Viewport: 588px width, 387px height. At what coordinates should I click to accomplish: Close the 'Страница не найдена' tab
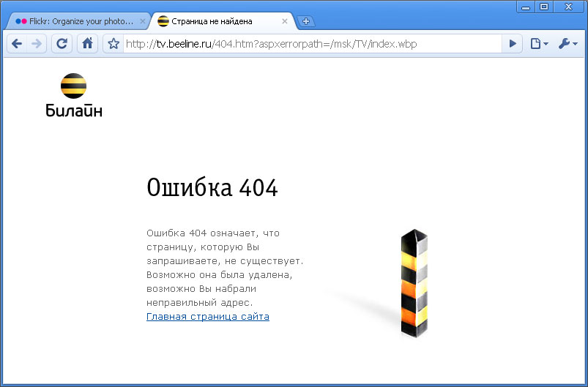pyautogui.click(x=285, y=21)
